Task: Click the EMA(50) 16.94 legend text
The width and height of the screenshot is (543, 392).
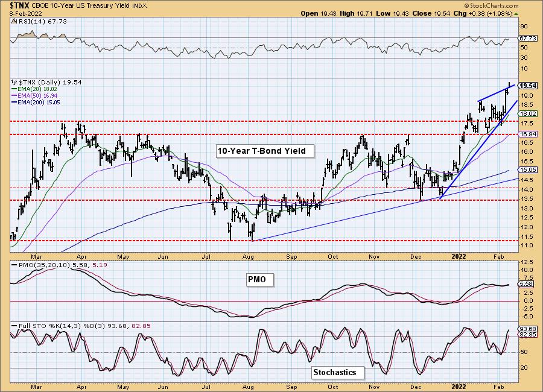Action: click(37, 95)
